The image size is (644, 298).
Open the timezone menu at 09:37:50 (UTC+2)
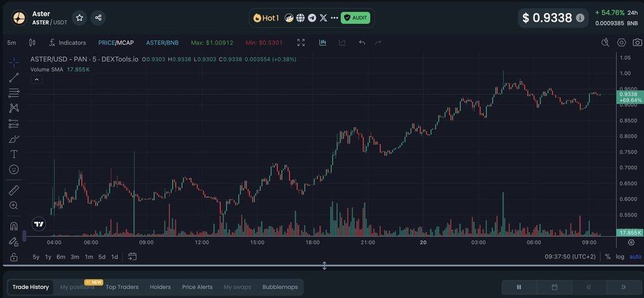(570, 257)
